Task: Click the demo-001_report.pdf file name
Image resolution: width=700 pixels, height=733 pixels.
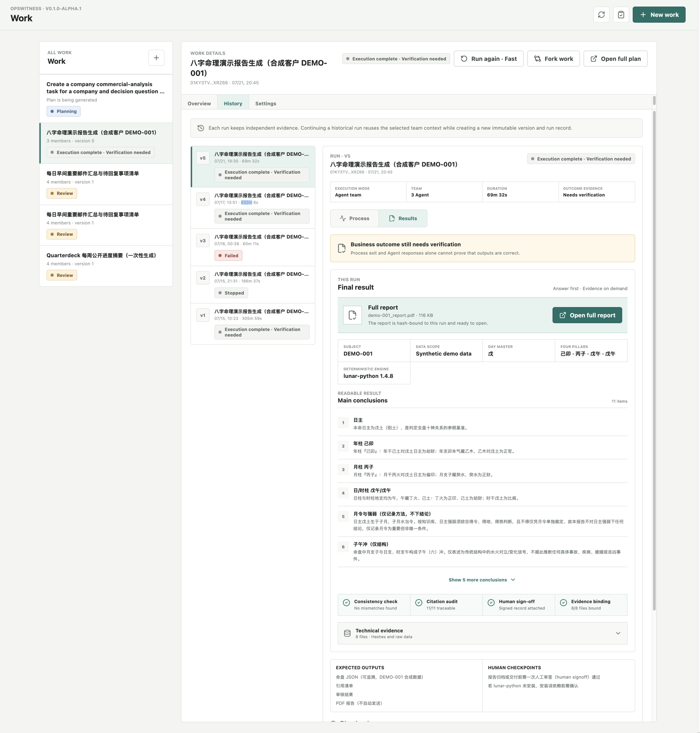Action: 391,315
